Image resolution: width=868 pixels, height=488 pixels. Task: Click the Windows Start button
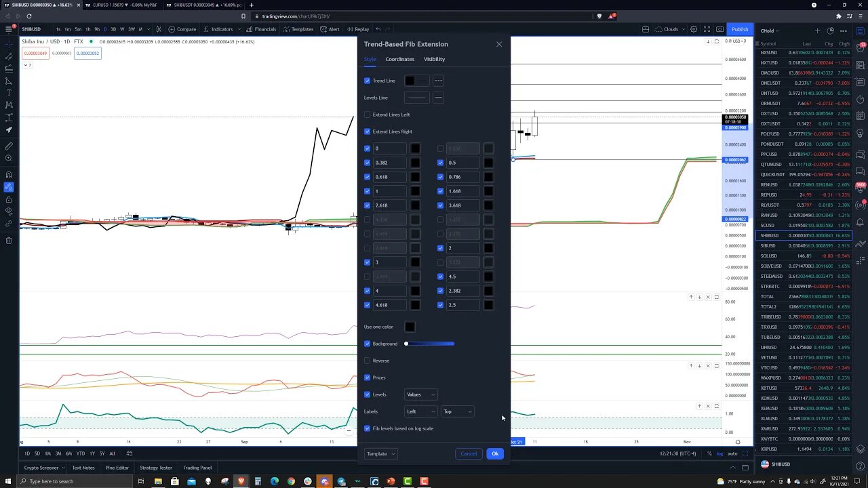[7, 481]
